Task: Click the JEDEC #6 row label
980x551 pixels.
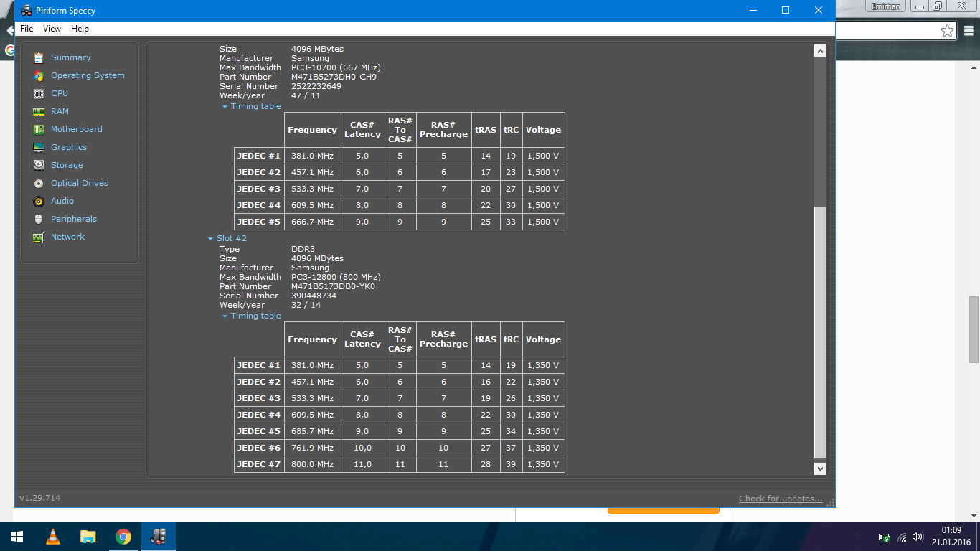Action: (259, 448)
